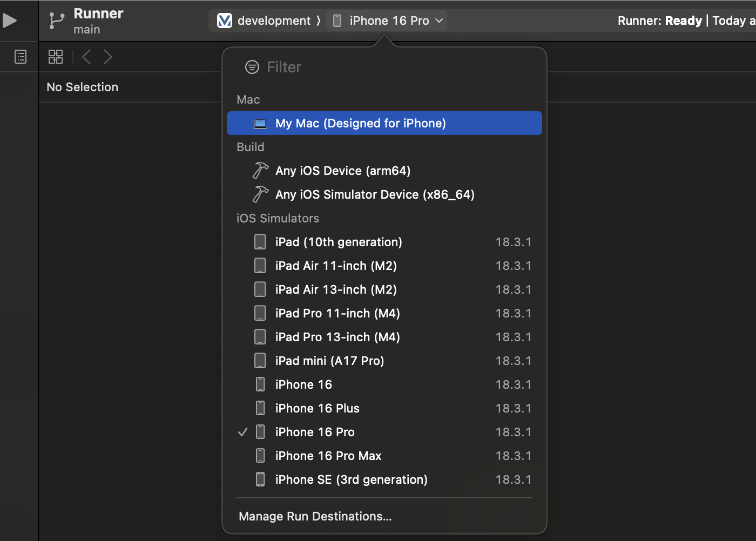756x541 pixels.
Task: Click the filter icon beside Filter
Action: pyautogui.click(x=252, y=67)
